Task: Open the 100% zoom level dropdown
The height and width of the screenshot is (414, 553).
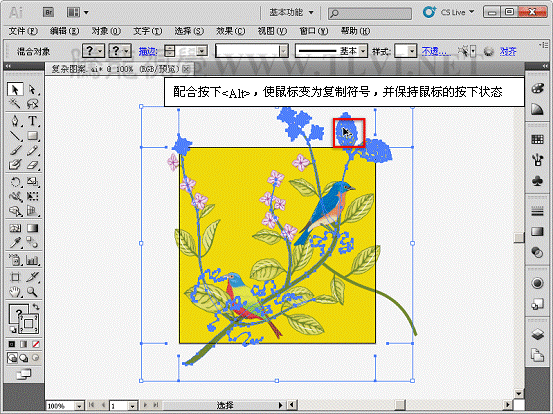Action: click(66, 406)
